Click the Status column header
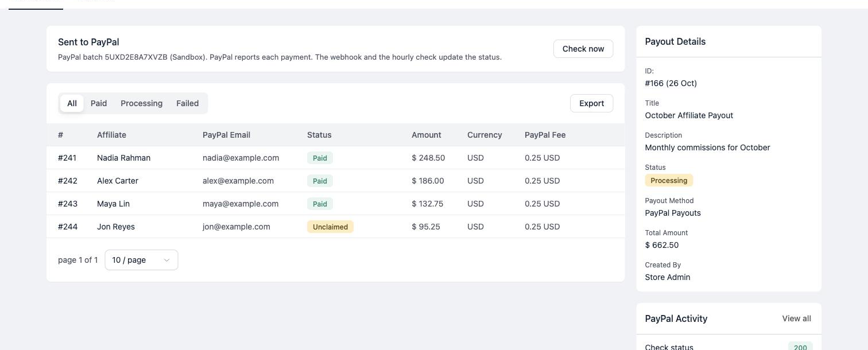 (x=319, y=135)
